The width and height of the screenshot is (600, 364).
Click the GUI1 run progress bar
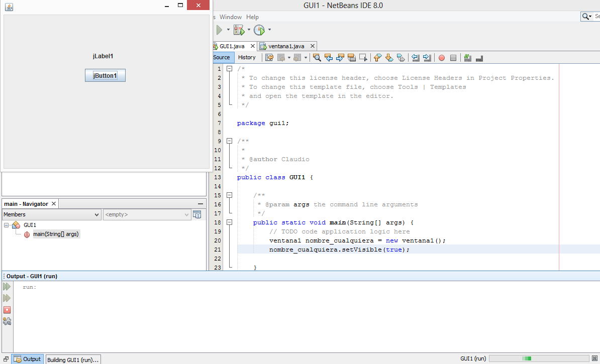(540, 358)
